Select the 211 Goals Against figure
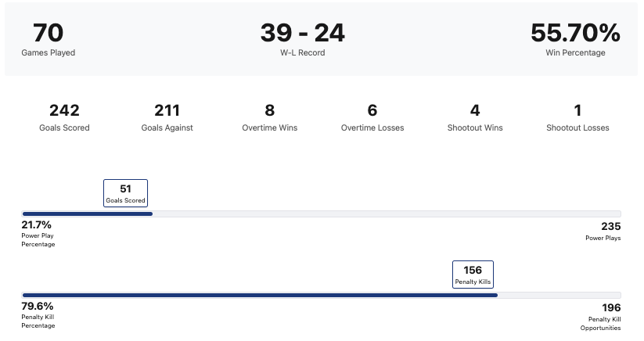The width and height of the screenshot is (644, 341). (167, 117)
